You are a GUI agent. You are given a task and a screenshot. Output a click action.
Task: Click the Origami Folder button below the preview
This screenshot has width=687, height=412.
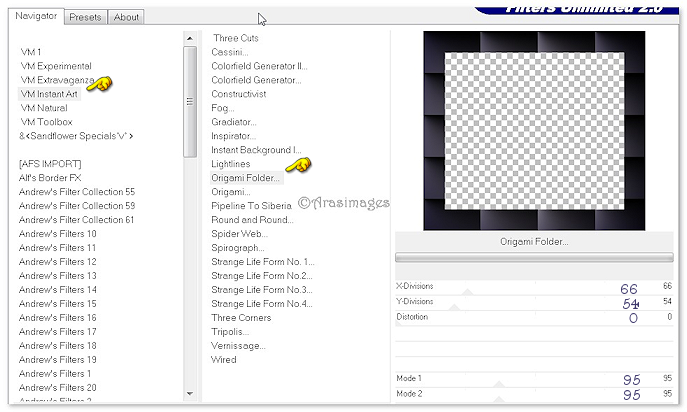point(534,241)
